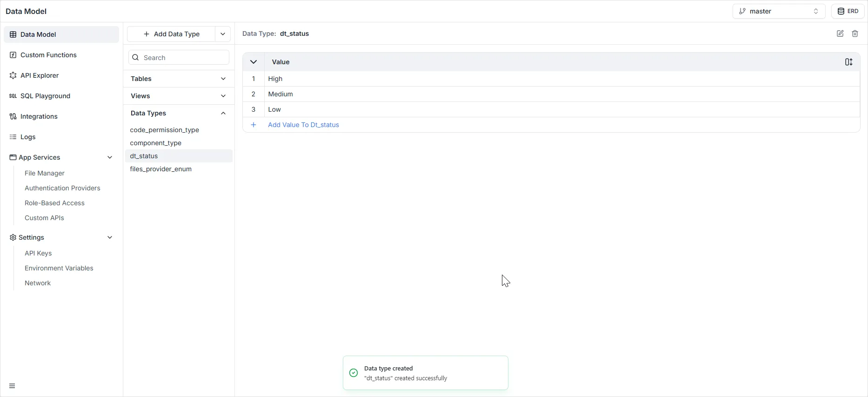Click the delete data type trash icon
Viewport: 868px width, 397px height.
[855, 34]
